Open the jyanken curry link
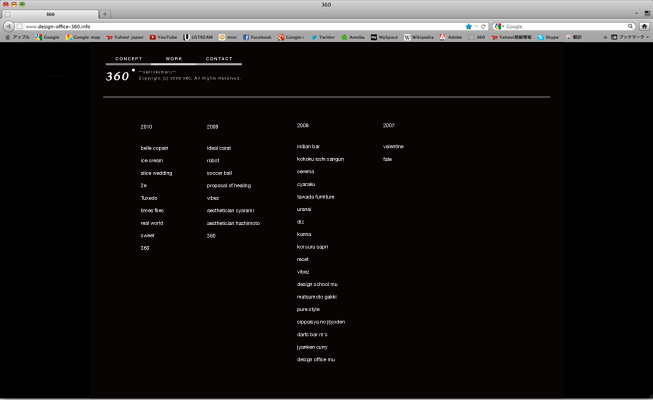The width and height of the screenshot is (653, 400). coord(312,347)
